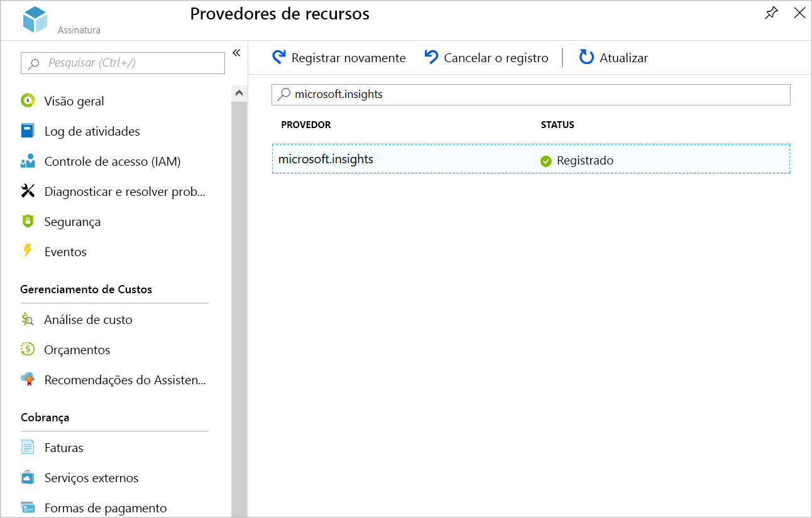Click the Faturas document icon
The height and width of the screenshot is (518, 812).
28,448
